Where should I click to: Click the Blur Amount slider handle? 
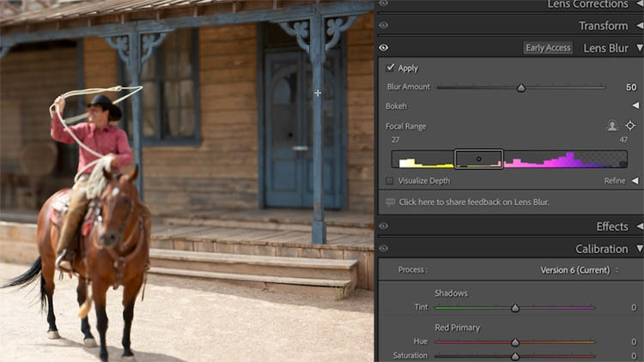coord(521,87)
